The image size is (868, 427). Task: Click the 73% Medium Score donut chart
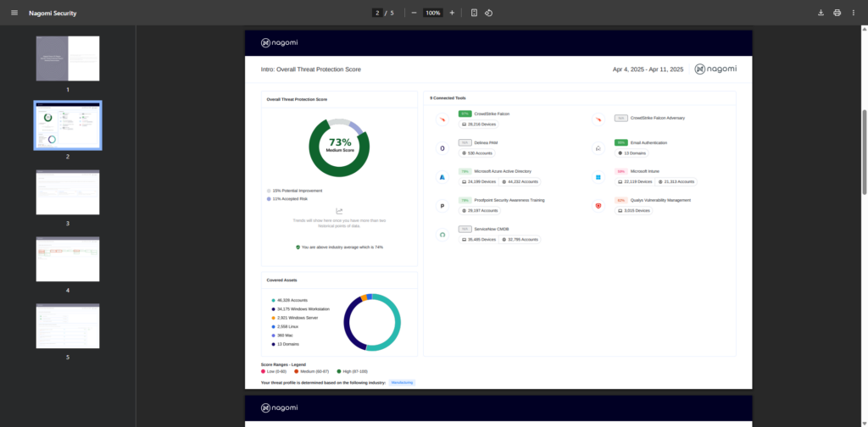(x=339, y=147)
